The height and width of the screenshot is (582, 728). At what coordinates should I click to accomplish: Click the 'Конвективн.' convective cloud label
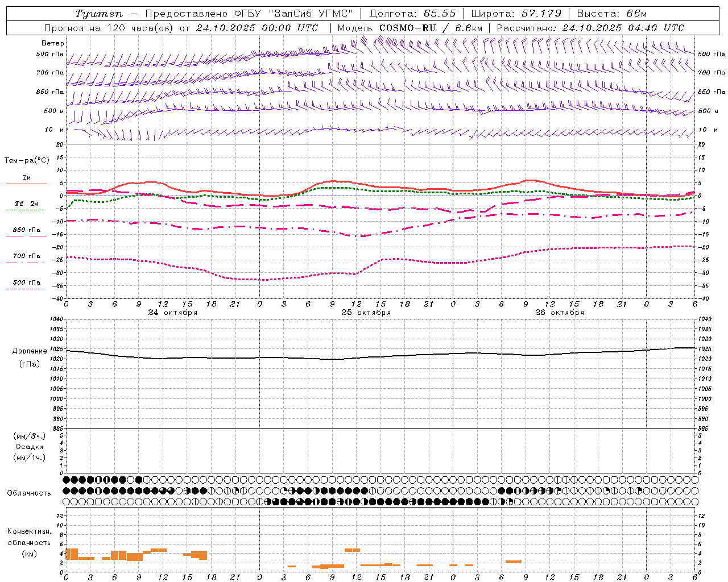point(29,531)
